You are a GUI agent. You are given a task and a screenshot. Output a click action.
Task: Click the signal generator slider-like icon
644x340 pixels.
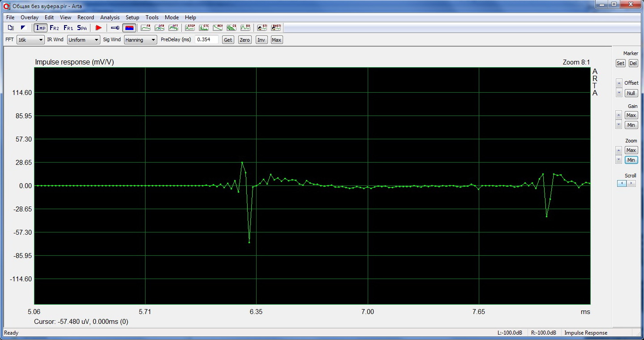[115, 28]
